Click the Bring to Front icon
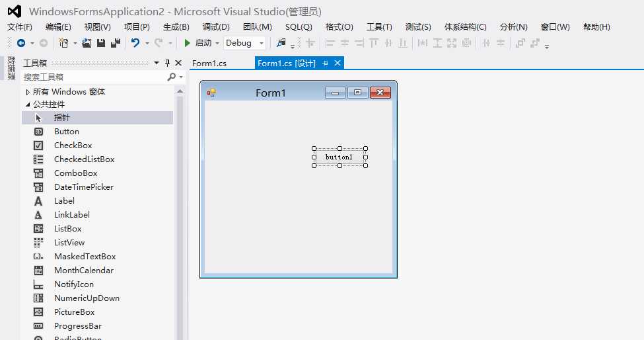 (520, 43)
